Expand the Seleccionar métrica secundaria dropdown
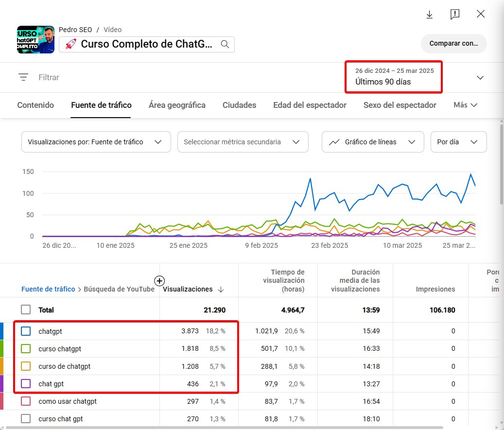The height and width of the screenshot is (430, 504). pos(243,142)
